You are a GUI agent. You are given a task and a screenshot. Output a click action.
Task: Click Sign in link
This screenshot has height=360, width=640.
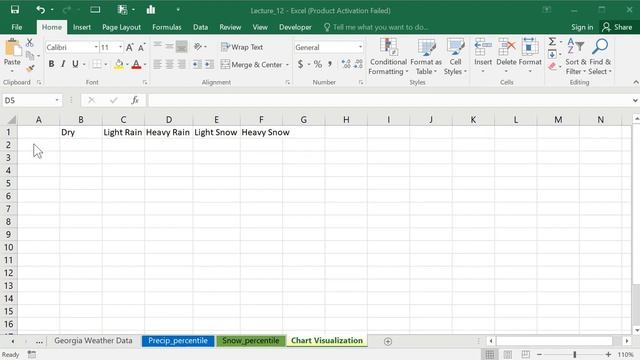tap(582, 27)
